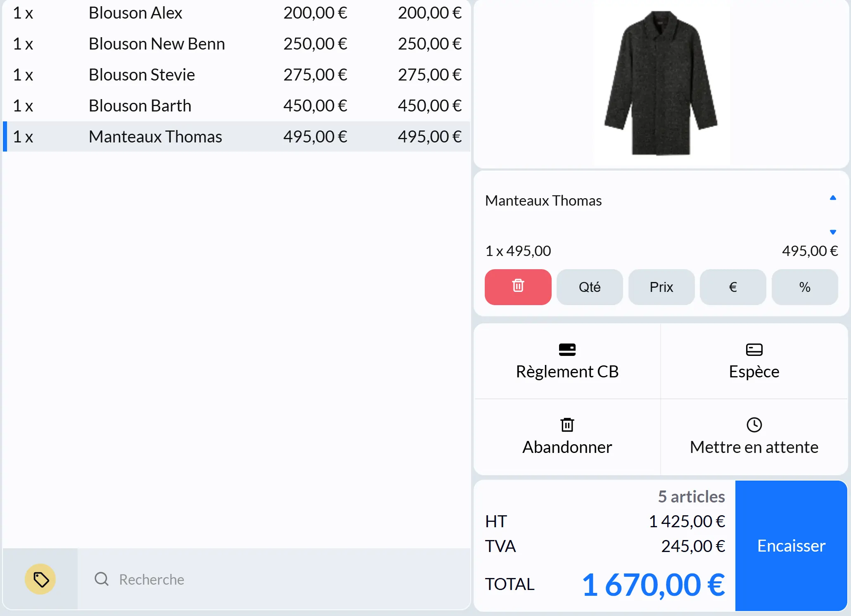Screen dimensions: 851x616
Task: Click the 275,00 € line total of Blouson Stevie
Action: [429, 75]
